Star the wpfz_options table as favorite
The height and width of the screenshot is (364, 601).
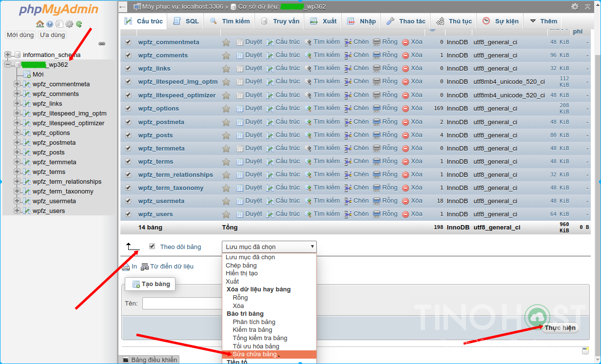(x=226, y=109)
